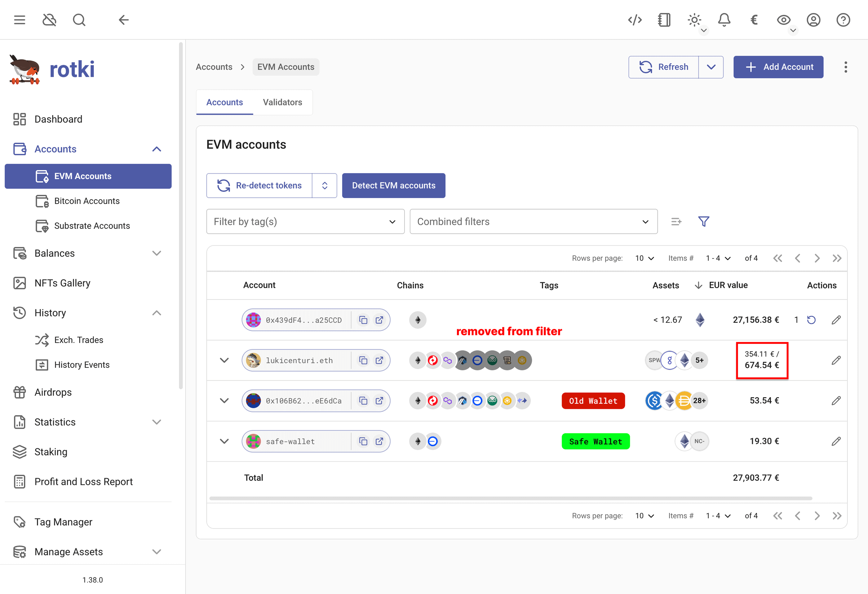
Task: Click the table horizontal scrollbar
Action: [511, 498]
